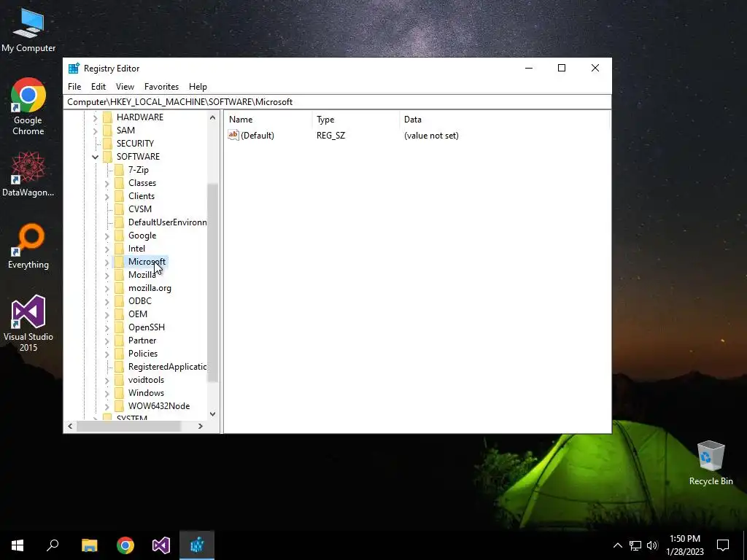The width and height of the screenshot is (747, 560).
Task: Click the registry path address bar
Action: (337, 102)
